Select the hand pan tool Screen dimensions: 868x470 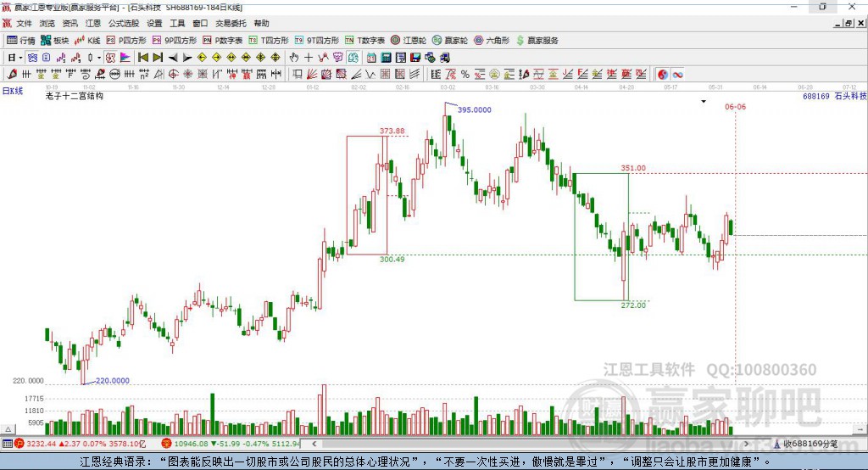click(294, 58)
